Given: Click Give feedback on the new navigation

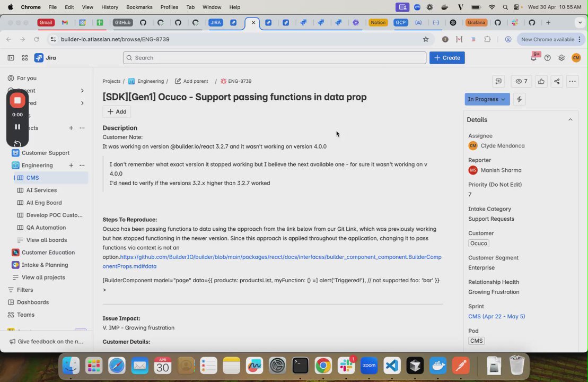Looking at the screenshot, I should [x=47, y=342].
